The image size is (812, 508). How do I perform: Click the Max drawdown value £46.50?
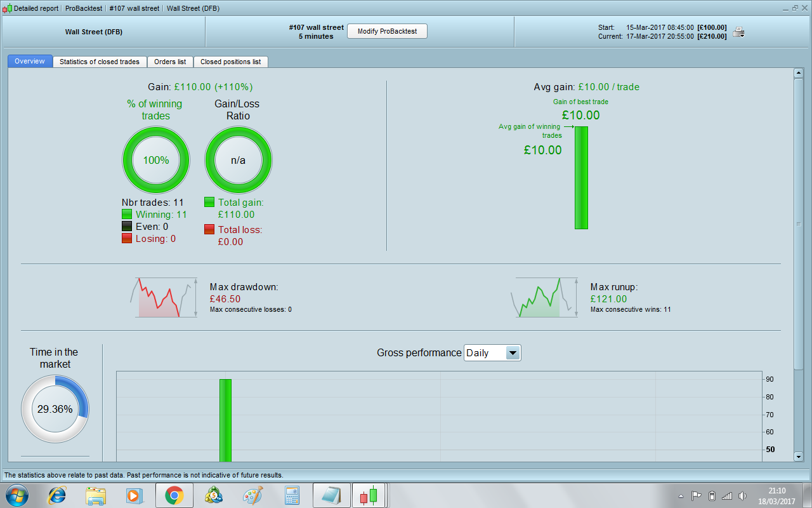225,299
